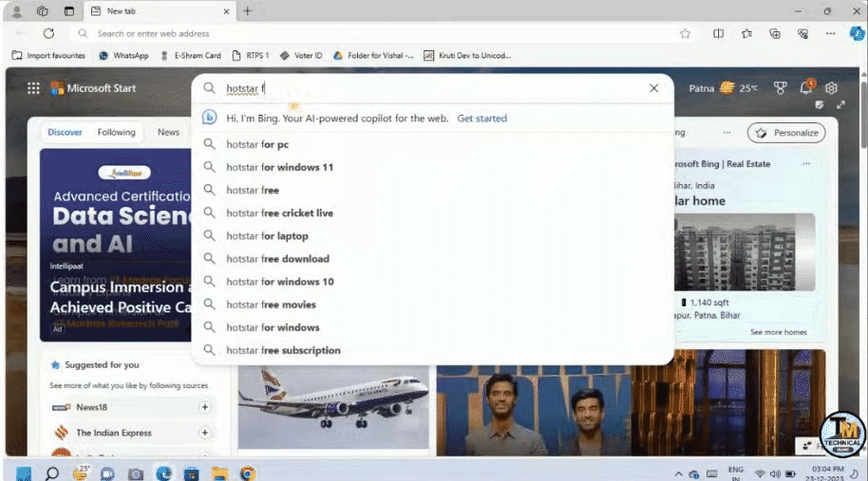The image size is (868, 481).
Task: Click the search box containing hotstar f
Action: coord(432,88)
